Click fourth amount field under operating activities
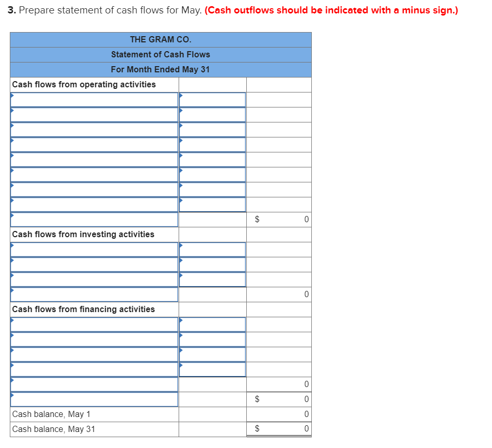 [212, 145]
